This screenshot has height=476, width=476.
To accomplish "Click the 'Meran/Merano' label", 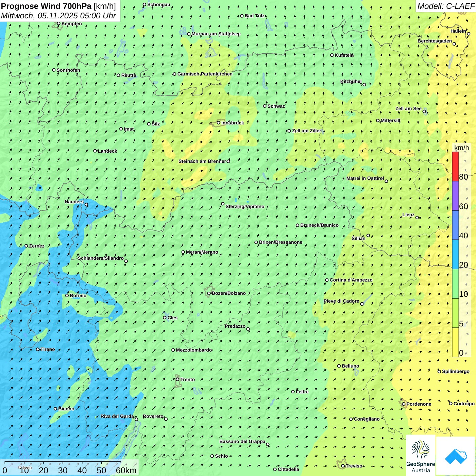I will 202,252.
